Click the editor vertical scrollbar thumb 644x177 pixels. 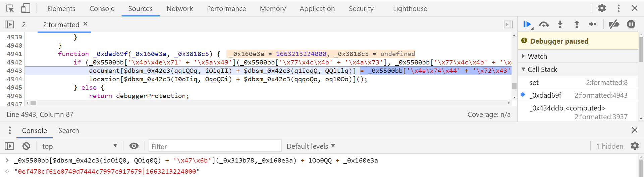click(514, 86)
